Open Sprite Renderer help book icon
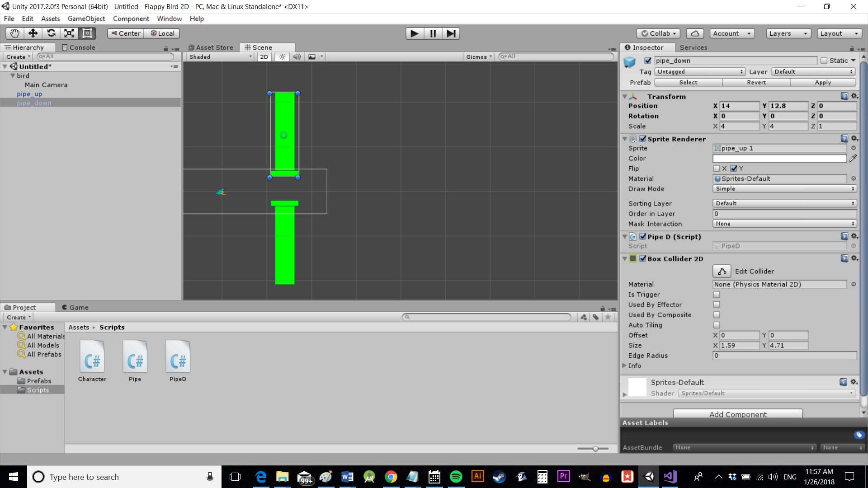Viewport: 868px width, 488px height. click(844, 139)
